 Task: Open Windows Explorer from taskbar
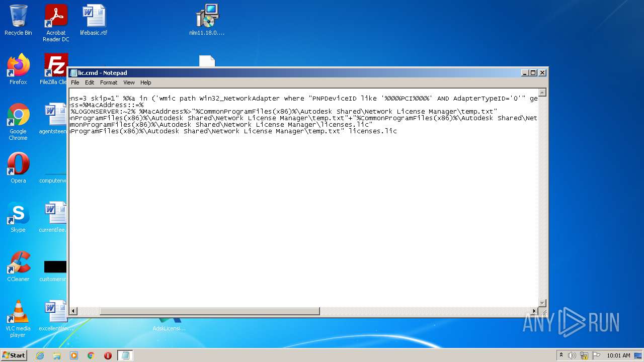[x=57, y=355]
